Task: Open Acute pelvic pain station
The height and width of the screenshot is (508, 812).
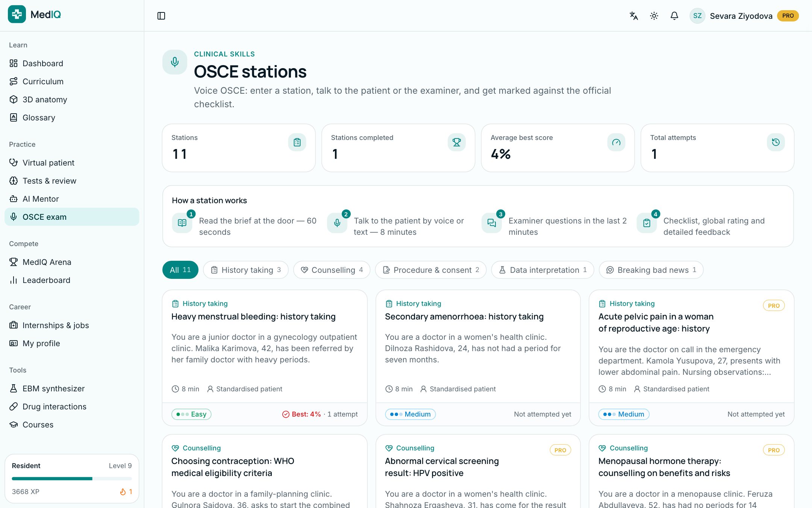Action: tap(692, 358)
